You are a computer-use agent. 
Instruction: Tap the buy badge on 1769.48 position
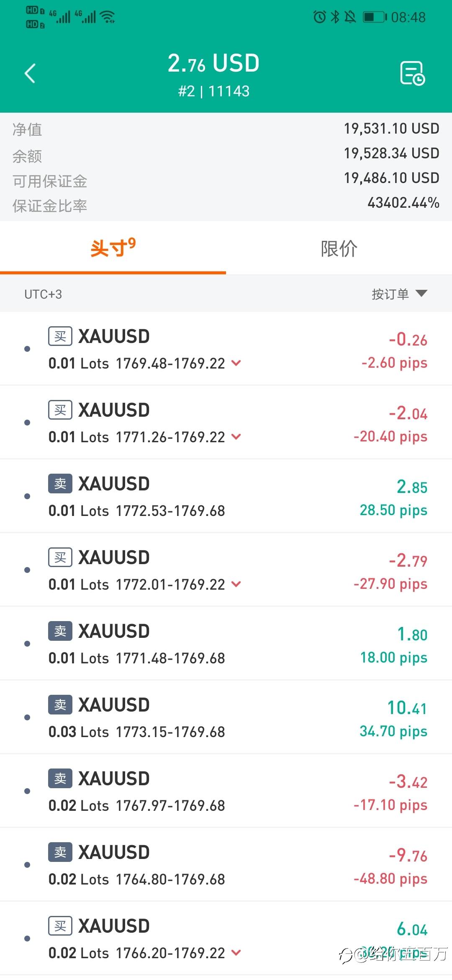[x=60, y=336]
